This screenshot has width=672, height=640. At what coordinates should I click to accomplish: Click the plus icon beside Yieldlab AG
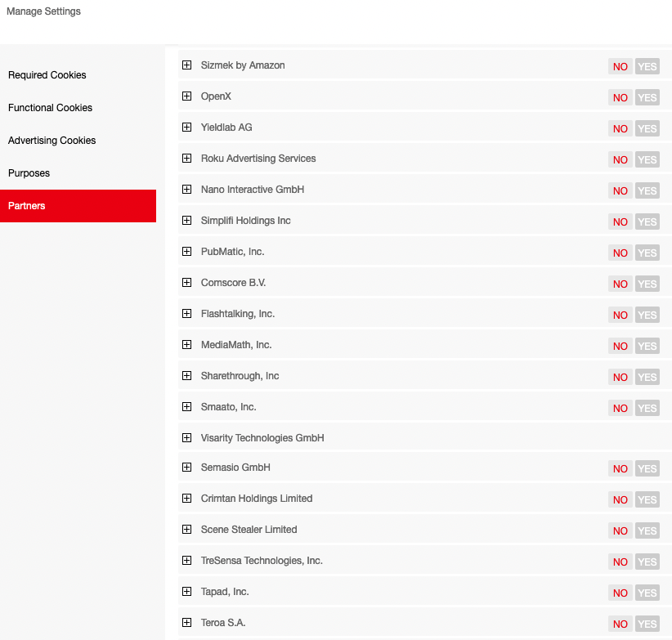pyautogui.click(x=186, y=128)
